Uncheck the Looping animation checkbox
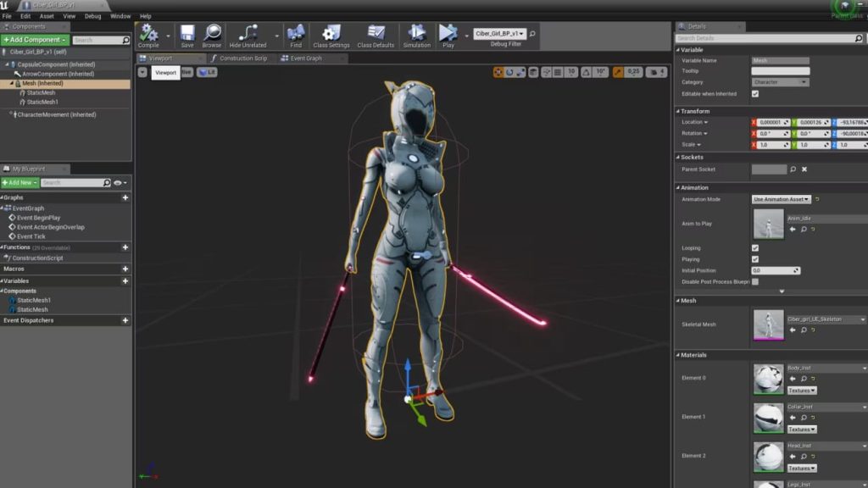This screenshot has width=868, height=488. click(x=755, y=248)
